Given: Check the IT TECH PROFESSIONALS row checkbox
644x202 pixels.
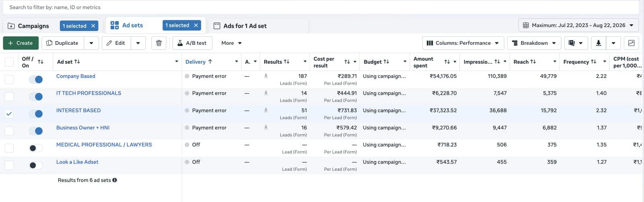Looking at the screenshot, I should [x=9, y=97].
